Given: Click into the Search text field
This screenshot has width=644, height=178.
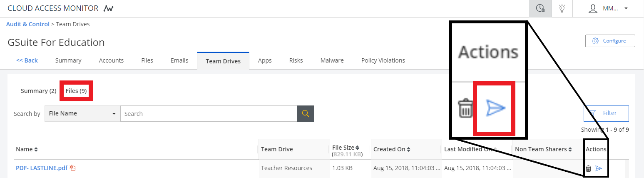Looking at the screenshot, I should click(x=208, y=113).
